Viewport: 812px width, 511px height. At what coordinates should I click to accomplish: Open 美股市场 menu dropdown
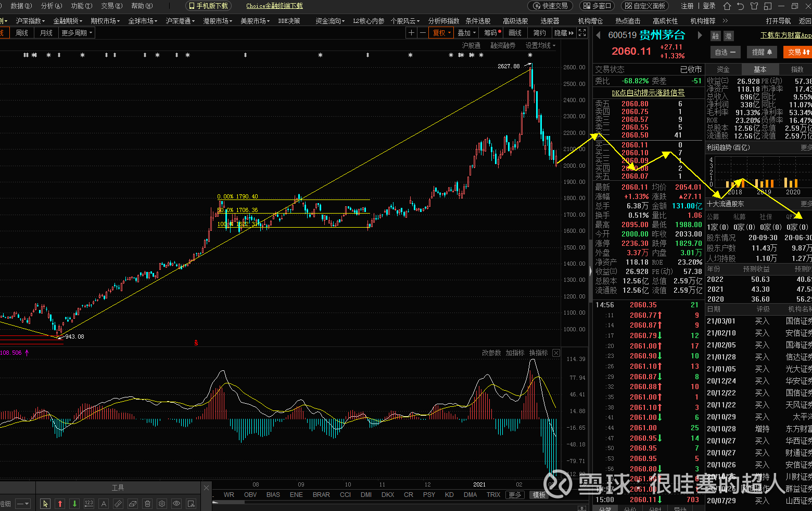(x=255, y=21)
